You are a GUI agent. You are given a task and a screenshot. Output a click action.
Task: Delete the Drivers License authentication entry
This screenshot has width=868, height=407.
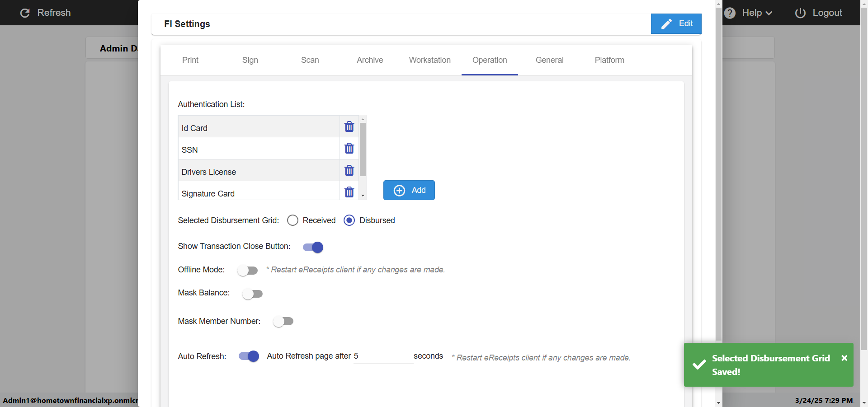[349, 170]
